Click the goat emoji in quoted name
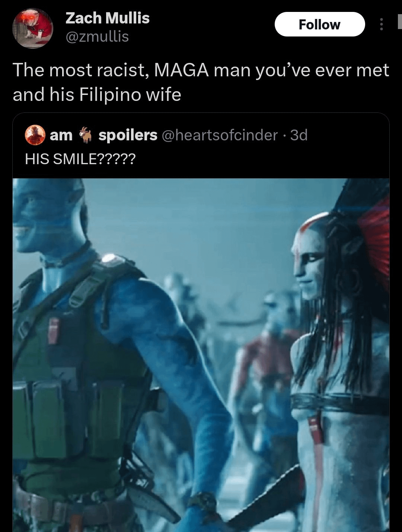Image resolution: width=402 pixels, height=532 pixels. click(85, 135)
